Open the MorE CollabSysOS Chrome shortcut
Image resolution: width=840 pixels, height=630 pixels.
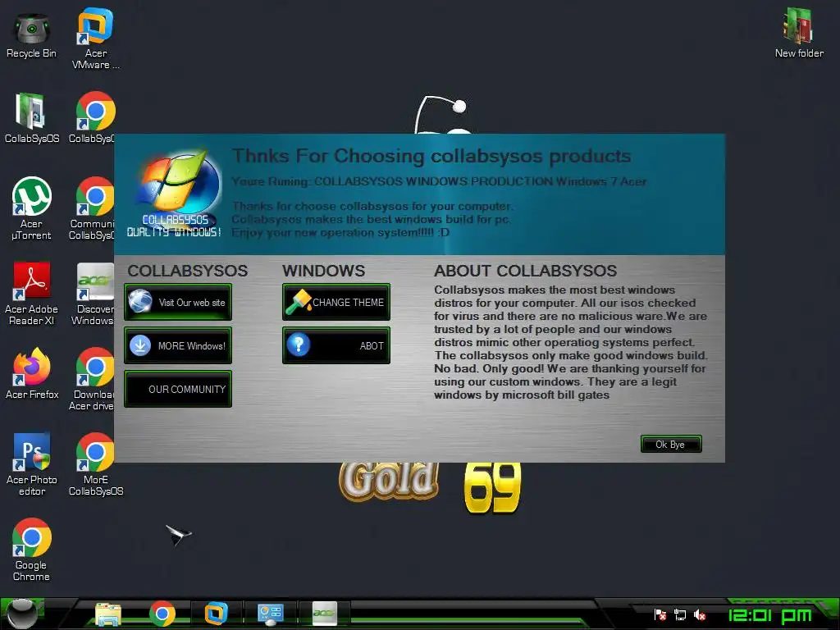click(x=96, y=464)
